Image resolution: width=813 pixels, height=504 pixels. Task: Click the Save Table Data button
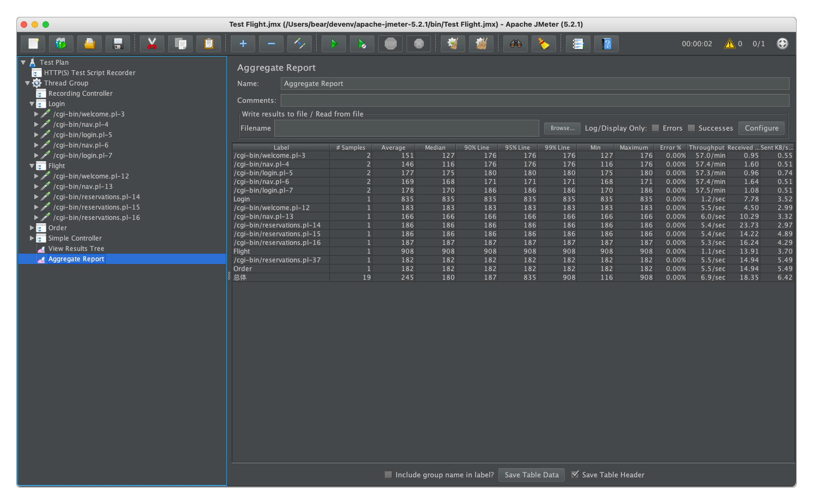click(532, 475)
